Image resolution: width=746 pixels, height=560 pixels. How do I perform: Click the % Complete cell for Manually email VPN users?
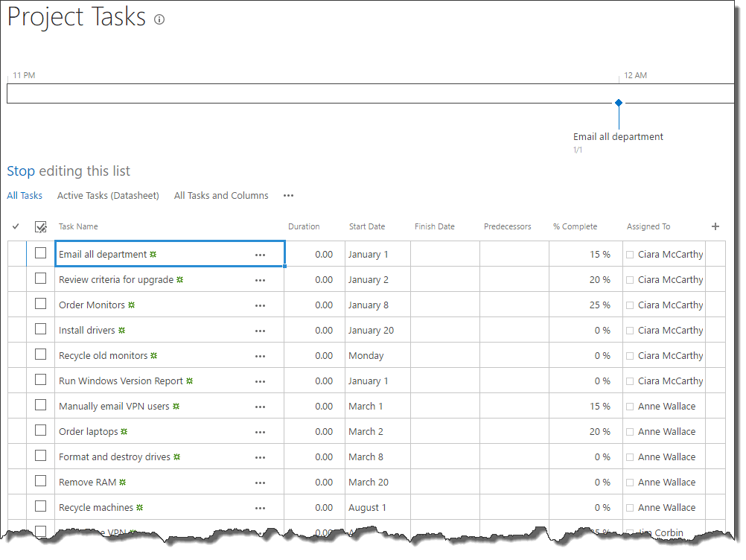point(586,407)
